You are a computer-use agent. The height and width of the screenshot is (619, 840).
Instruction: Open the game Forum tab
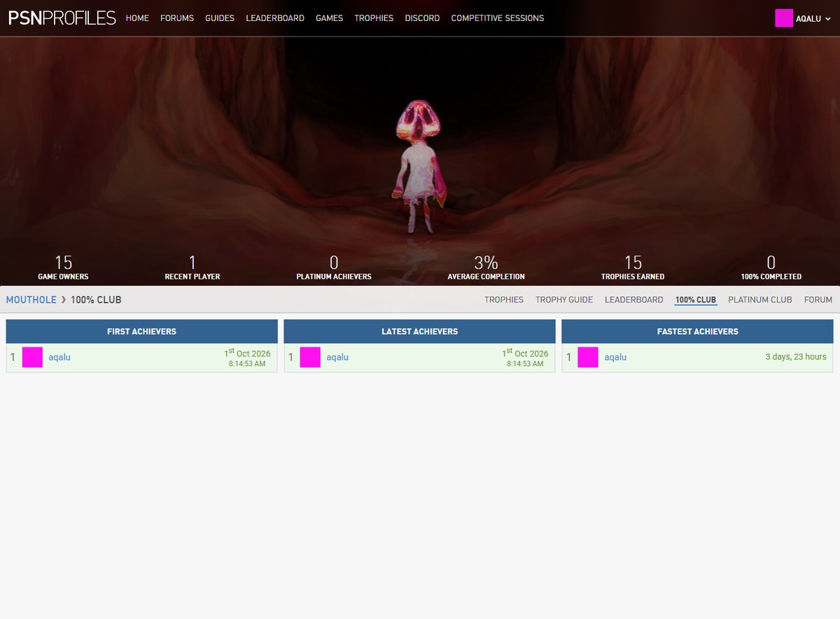pyautogui.click(x=818, y=300)
